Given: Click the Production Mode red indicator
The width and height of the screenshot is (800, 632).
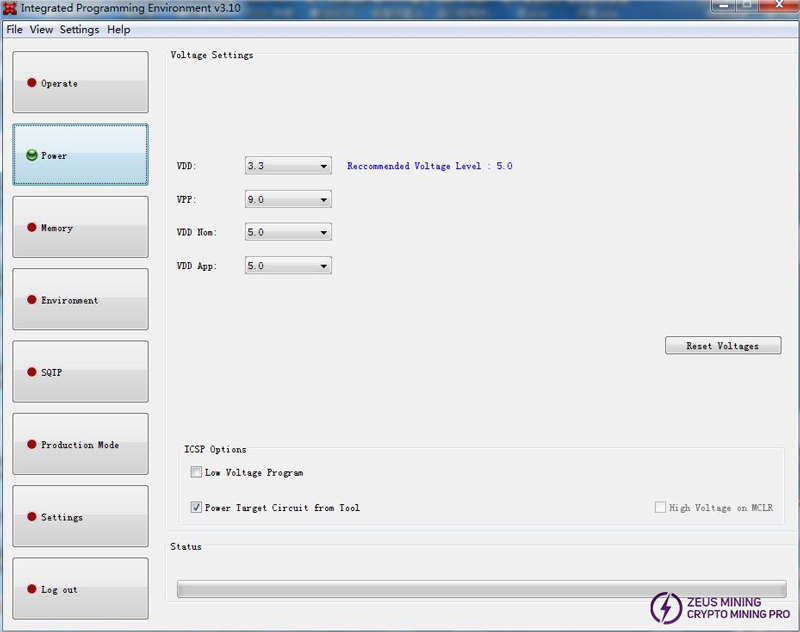Looking at the screenshot, I should [32, 445].
